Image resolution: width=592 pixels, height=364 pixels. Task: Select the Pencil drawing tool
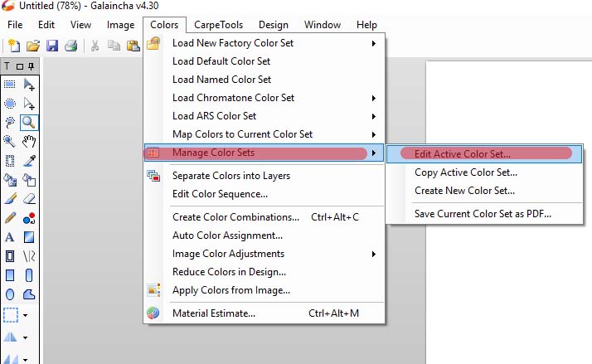click(10, 218)
